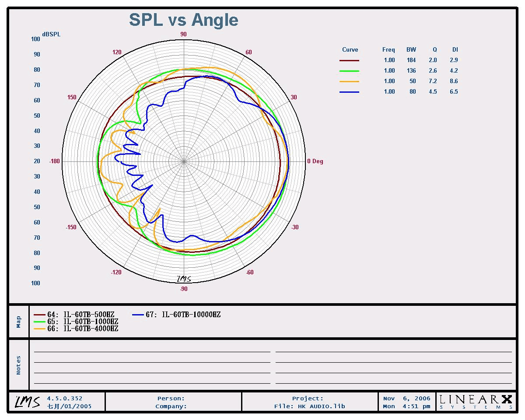
Task: Click the Nov 6, 2006 date stamp
Action: pos(406,399)
